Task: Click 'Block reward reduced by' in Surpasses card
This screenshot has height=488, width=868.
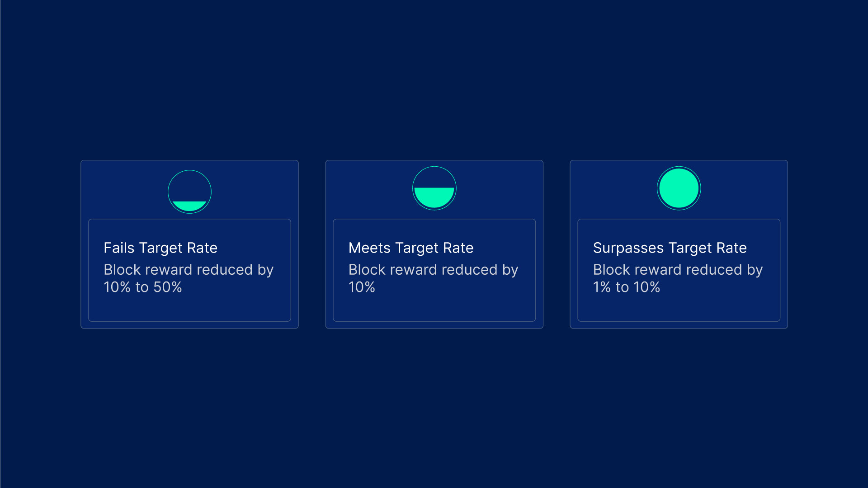Action: tap(678, 270)
